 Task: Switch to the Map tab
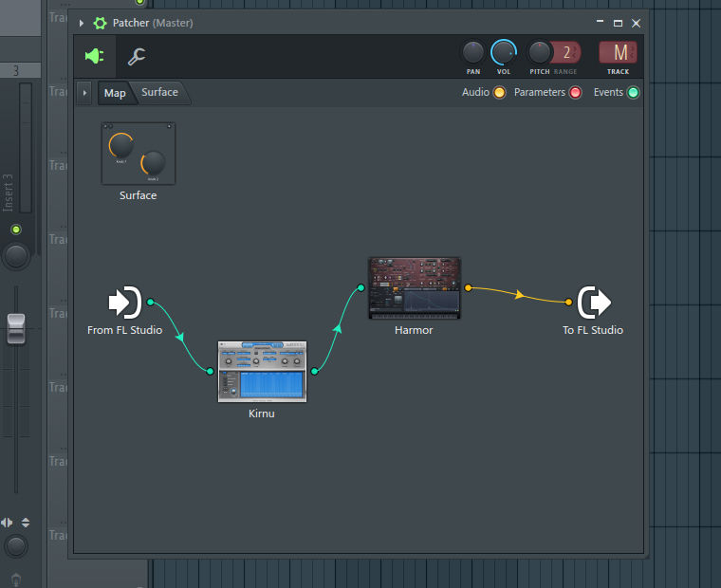[115, 93]
